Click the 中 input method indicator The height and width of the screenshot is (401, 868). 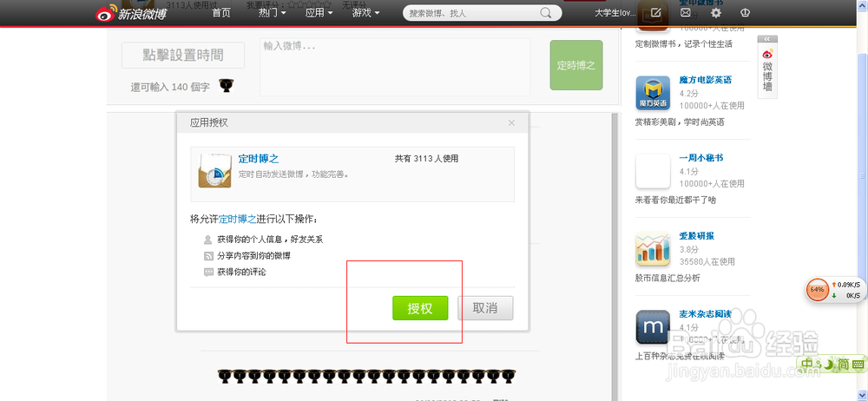click(x=807, y=364)
